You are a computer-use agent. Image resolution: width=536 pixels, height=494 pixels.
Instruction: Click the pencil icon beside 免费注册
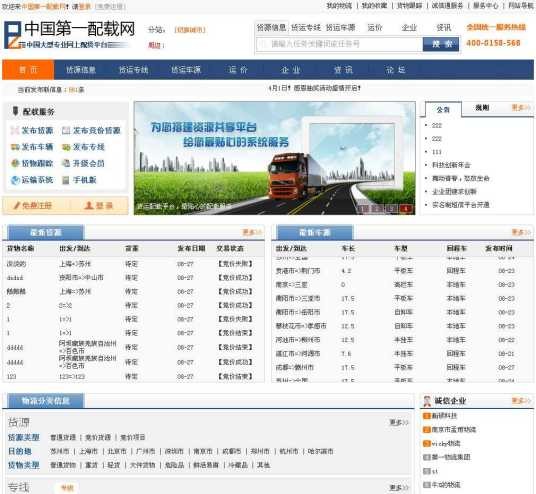[x=17, y=205]
